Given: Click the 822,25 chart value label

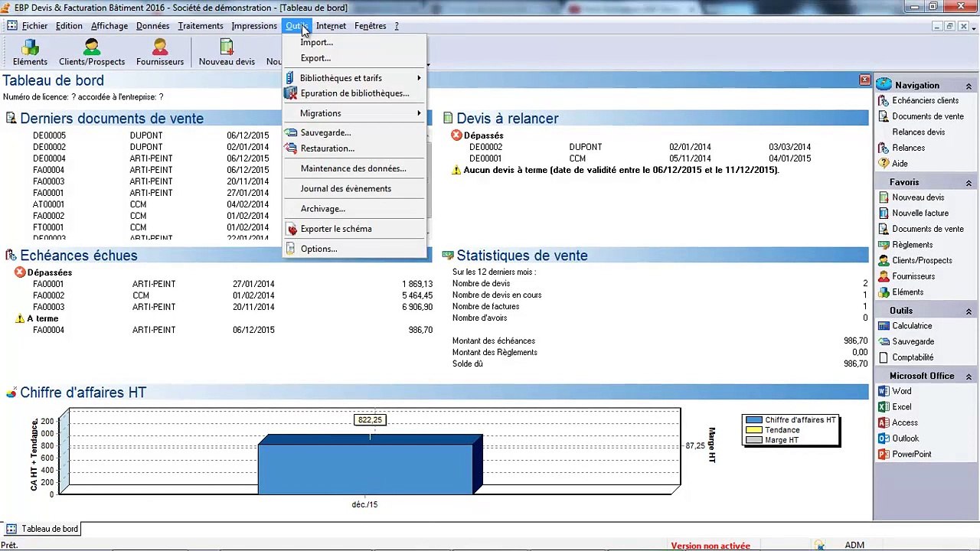Looking at the screenshot, I should pyautogui.click(x=370, y=420).
